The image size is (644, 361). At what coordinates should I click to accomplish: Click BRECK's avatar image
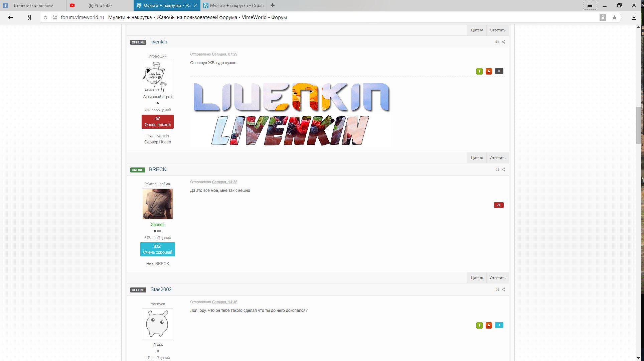(x=158, y=204)
